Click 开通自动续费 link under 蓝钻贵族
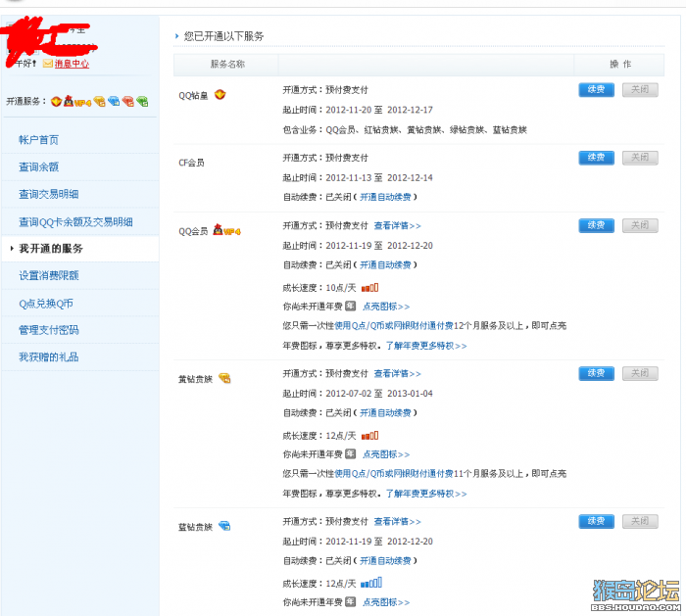The width and height of the screenshot is (686, 616). coord(385,560)
